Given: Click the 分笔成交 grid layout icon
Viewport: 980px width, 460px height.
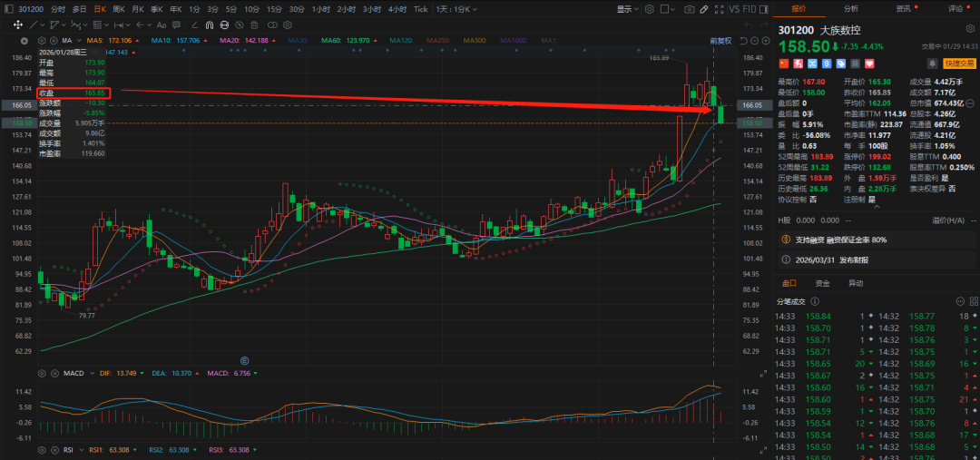Looking at the screenshot, I should [x=975, y=301].
